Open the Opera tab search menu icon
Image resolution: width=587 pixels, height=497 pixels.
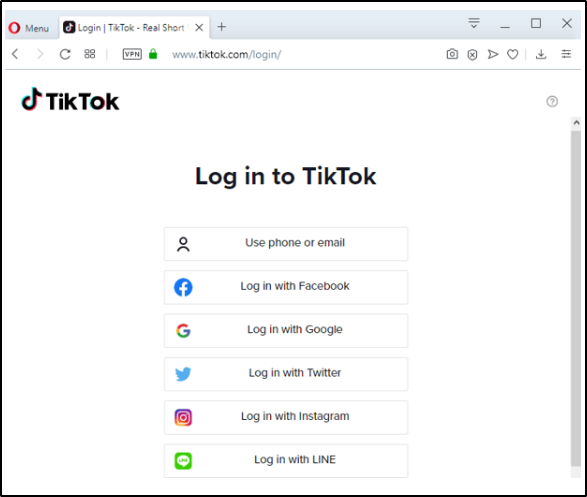(474, 23)
